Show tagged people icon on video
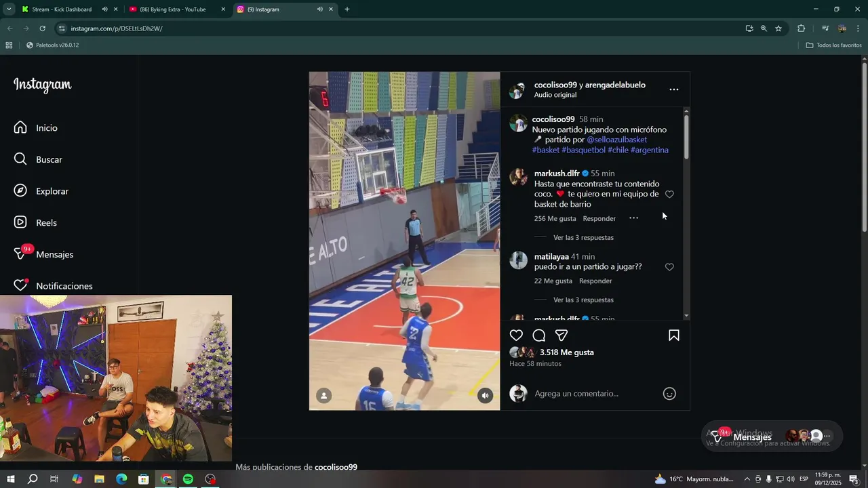The height and width of the screenshot is (488, 868). tap(324, 396)
